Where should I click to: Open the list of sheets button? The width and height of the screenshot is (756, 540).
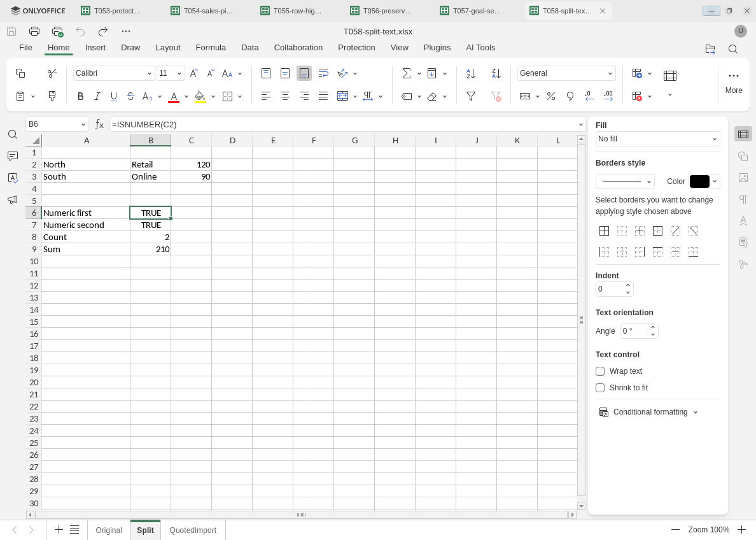[x=74, y=529]
